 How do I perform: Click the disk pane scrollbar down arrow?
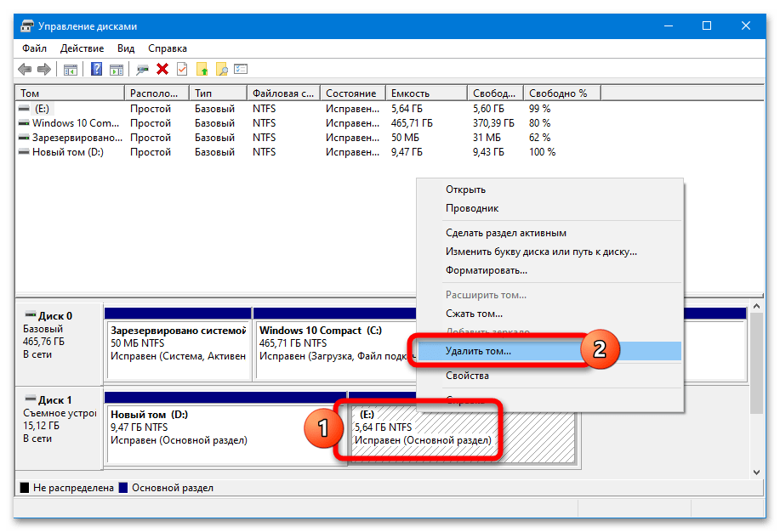[x=756, y=473]
